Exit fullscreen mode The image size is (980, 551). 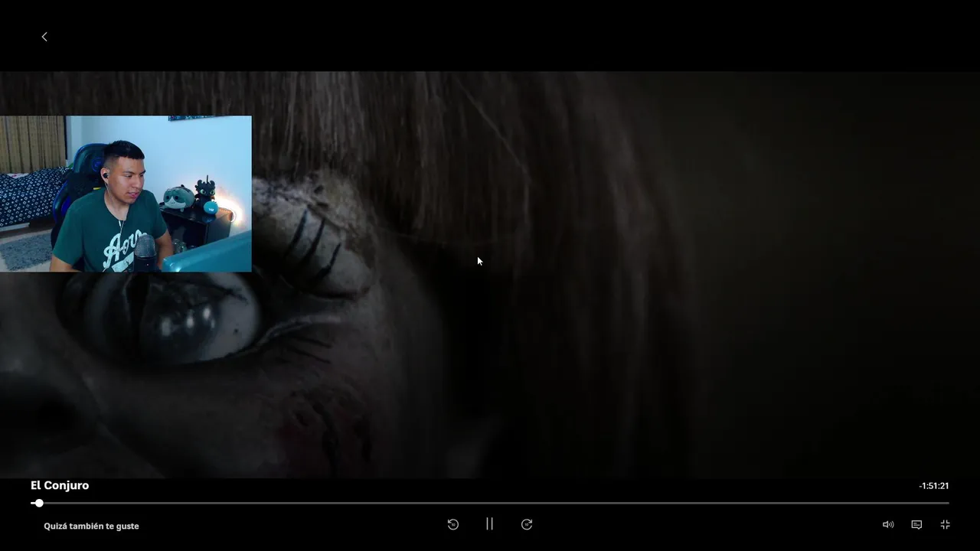coord(946,524)
